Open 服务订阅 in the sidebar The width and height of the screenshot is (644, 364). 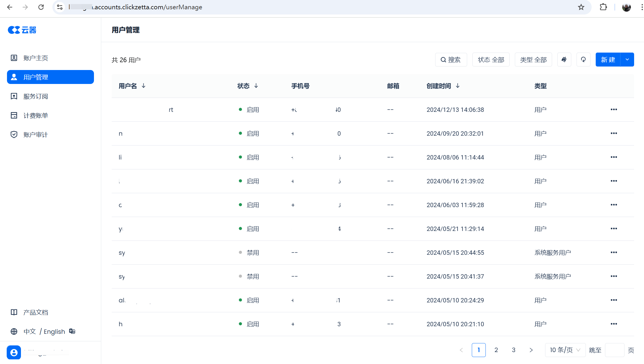click(x=36, y=96)
